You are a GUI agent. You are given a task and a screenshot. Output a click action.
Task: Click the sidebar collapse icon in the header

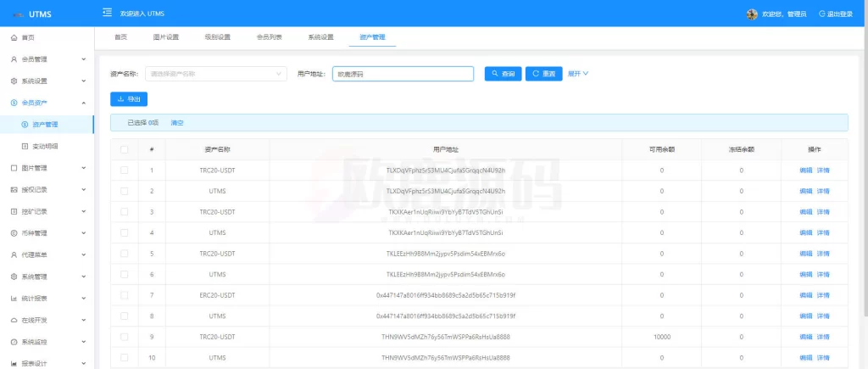(108, 13)
